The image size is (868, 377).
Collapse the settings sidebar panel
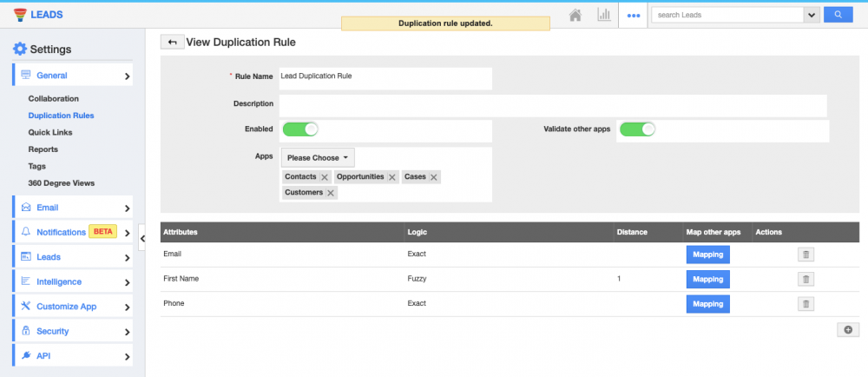click(142, 236)
